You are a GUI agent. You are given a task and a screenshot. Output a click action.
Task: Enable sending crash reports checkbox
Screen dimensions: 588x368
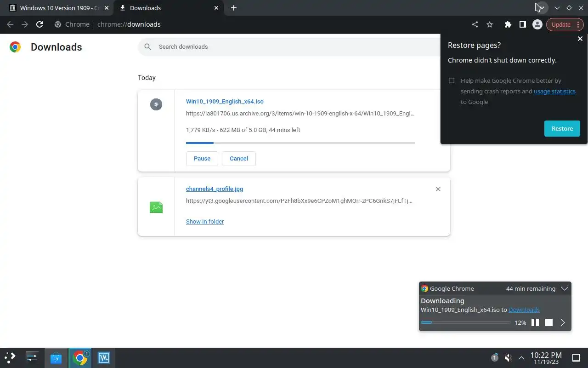tap(452, 80)
